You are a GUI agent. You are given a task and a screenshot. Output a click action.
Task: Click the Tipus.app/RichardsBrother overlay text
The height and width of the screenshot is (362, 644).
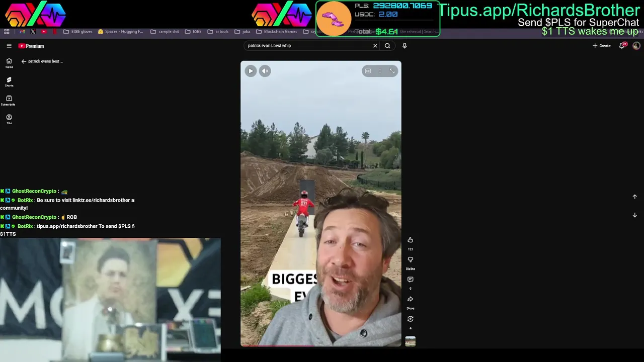point(539,10)
